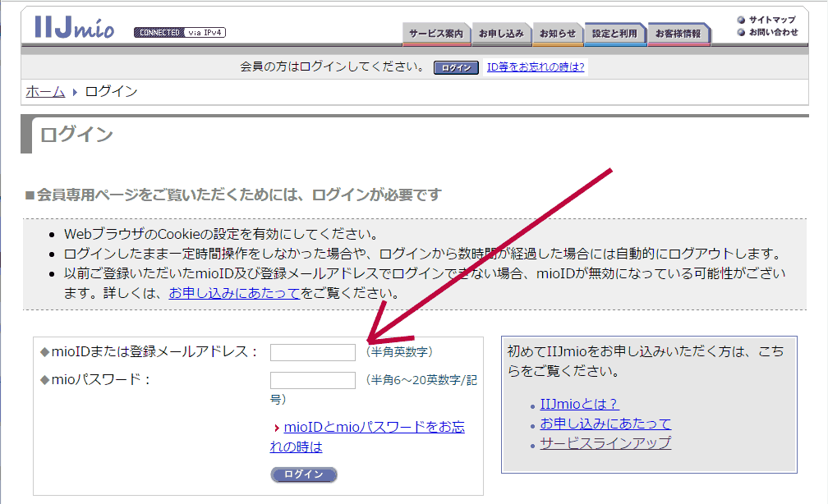Switch to the お申し込み tab
The height and width of the screenshot is (504, 828).
tap(500, 34)
